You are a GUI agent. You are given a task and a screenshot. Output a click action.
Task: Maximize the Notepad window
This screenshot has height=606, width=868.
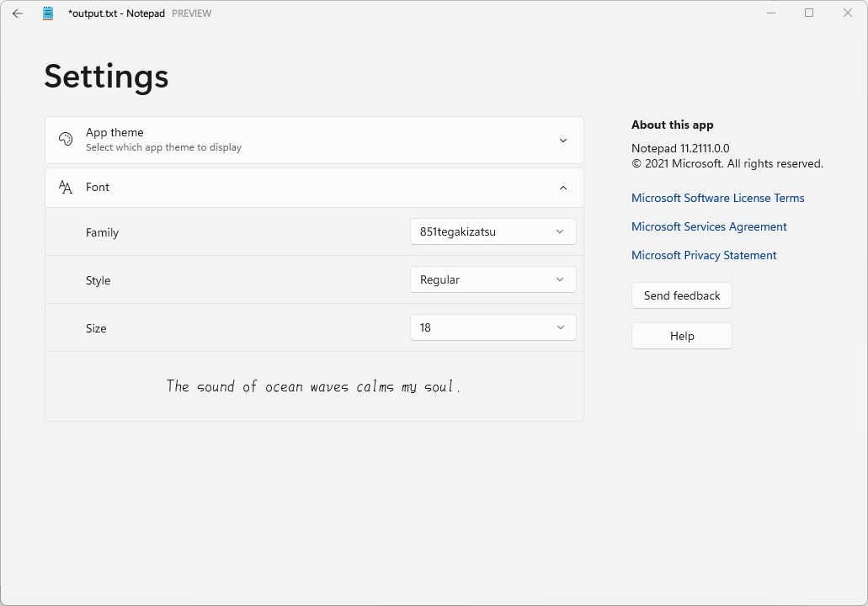[809, 13]
